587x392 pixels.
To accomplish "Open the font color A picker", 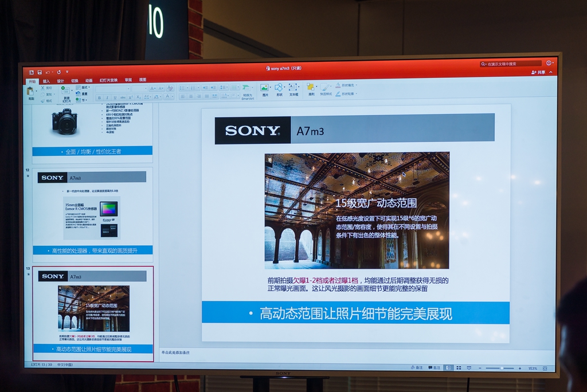I will pos(169,97).
